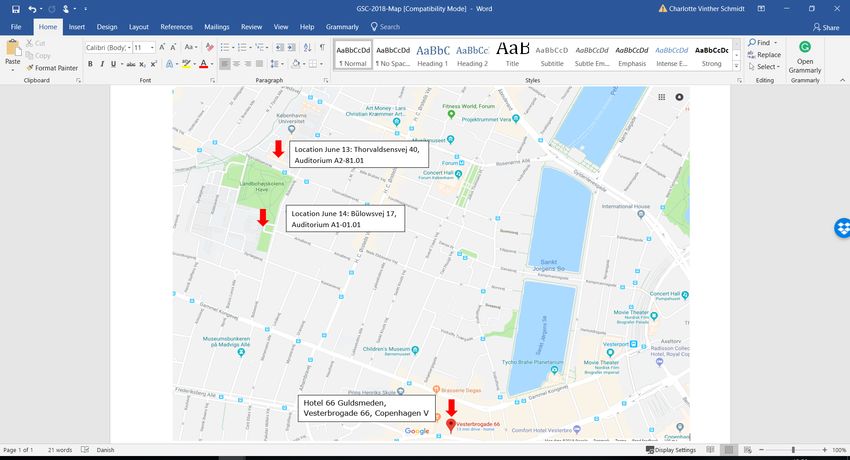The width and height of the screenshot is (850, 460).
Task: Decrease paragraph indent
Action: click(x=279, y=48)
